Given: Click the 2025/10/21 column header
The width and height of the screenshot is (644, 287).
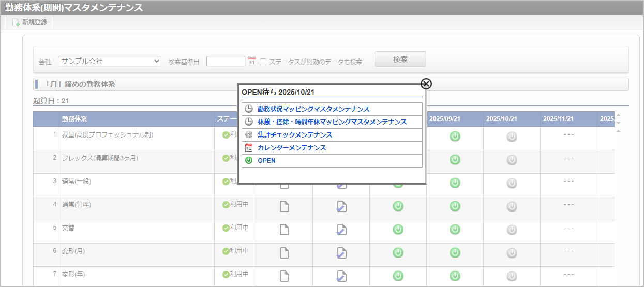Looking at the screenshot, I should (512, 119).
